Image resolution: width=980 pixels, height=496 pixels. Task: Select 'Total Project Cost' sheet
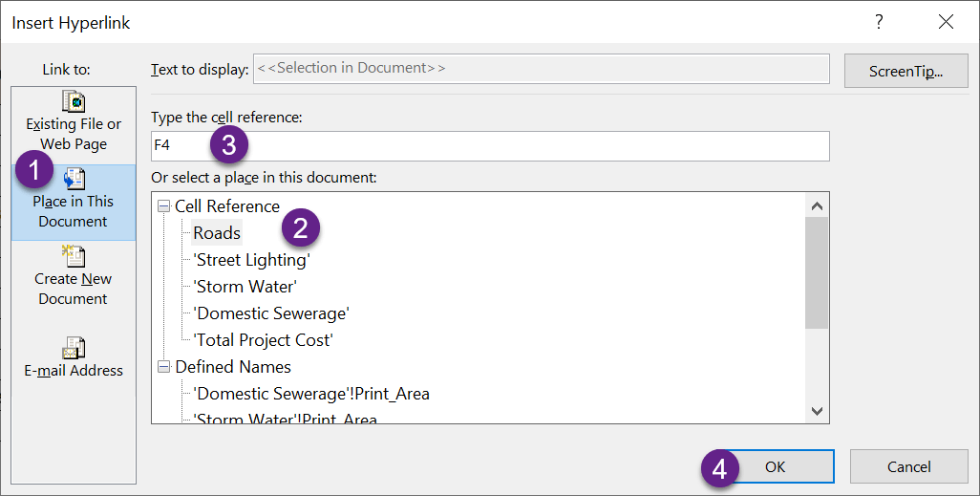263,340
